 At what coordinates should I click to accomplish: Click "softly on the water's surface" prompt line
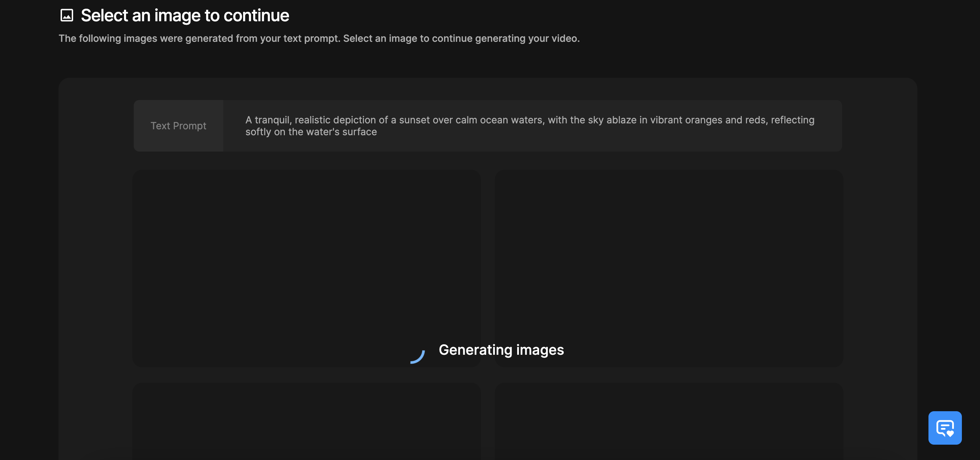pyautogui.click(x=311, y=132)
